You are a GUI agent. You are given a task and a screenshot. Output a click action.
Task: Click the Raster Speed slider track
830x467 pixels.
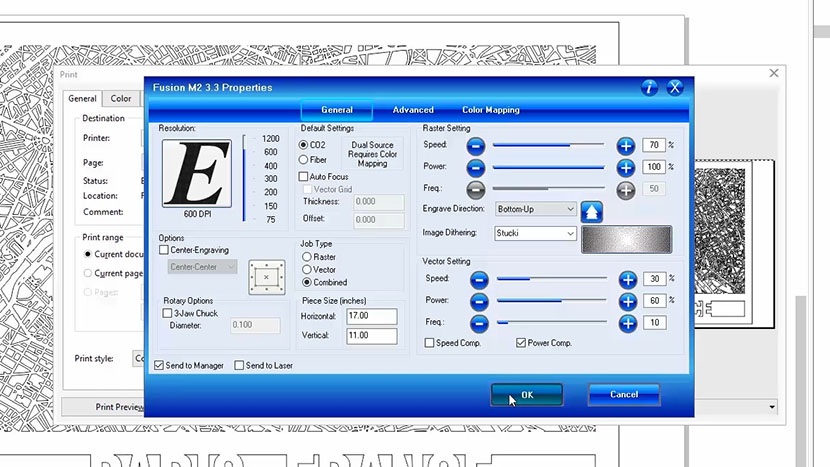click(x=548, y=145)
